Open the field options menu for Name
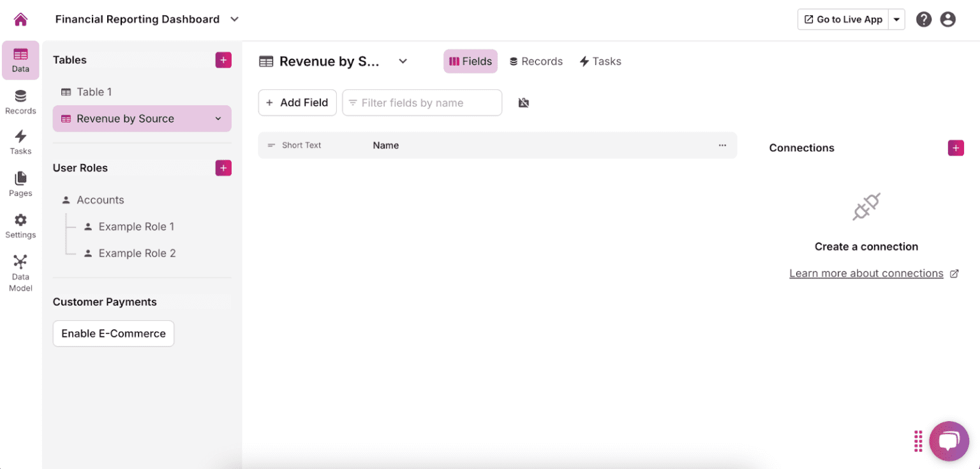The height and width of the screenshot is (469, 980). tap(722, 145)
